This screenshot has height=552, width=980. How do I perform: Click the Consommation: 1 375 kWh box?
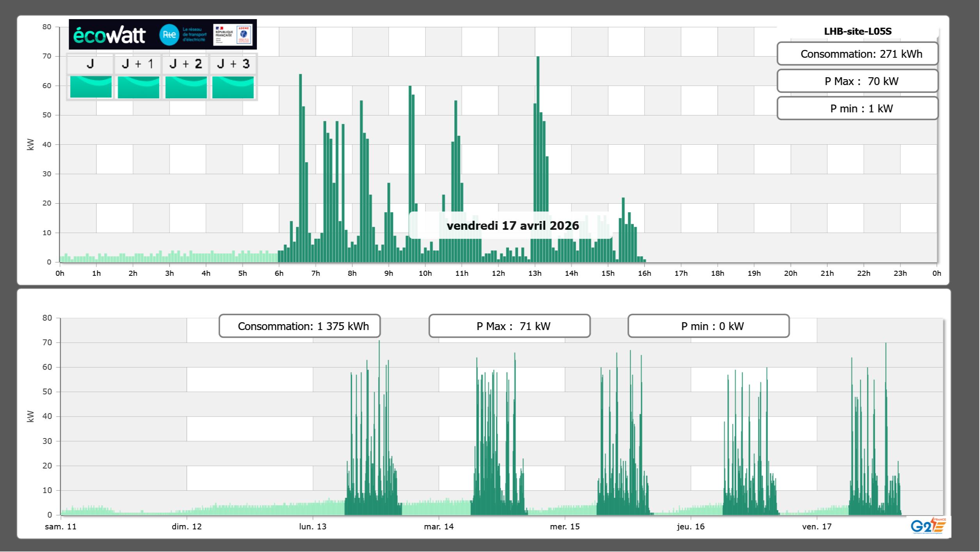(x=299, y=326)
